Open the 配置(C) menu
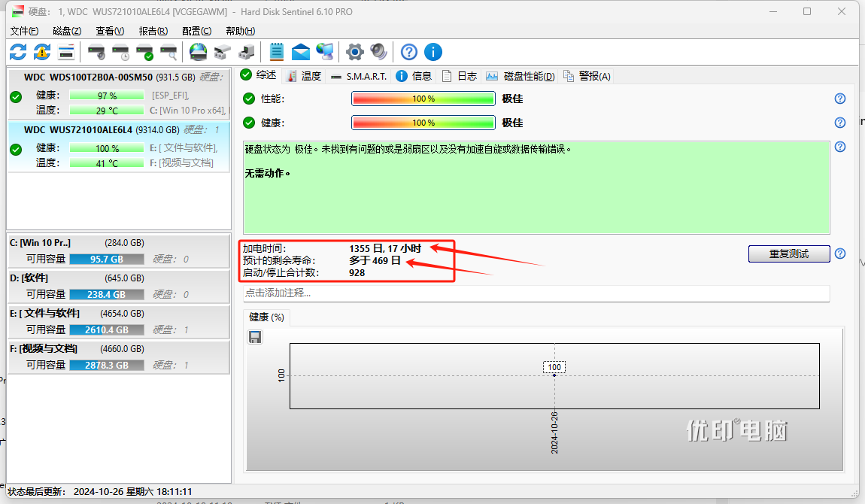The image size is (865, 504). pos(196,31)
